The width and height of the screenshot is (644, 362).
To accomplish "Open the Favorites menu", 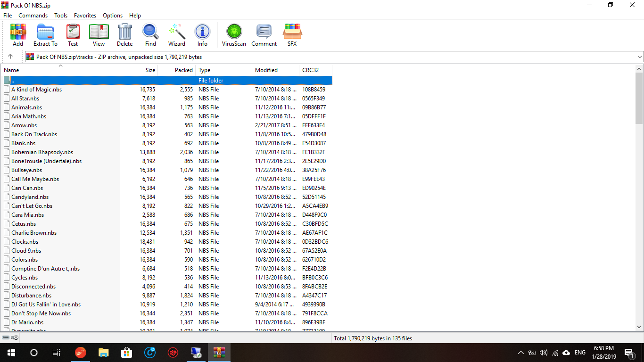I will pyautogui.click(x=85, y=16).
